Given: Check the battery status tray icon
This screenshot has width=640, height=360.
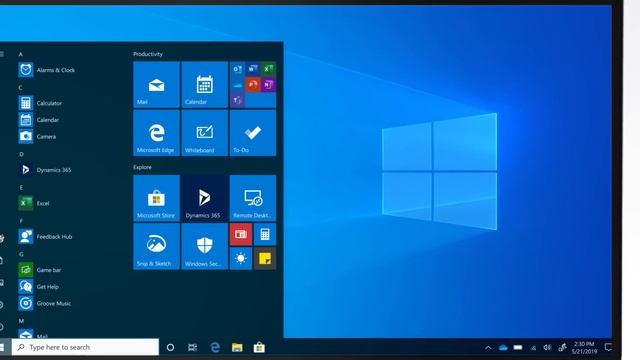Looking at the screenshot, I should (518, 347).
